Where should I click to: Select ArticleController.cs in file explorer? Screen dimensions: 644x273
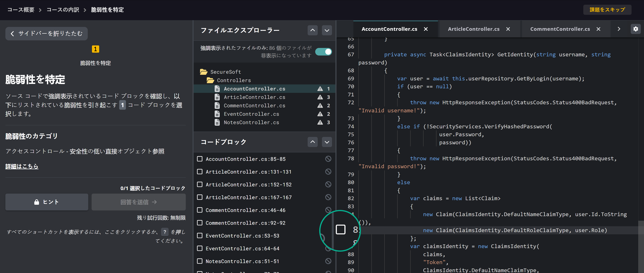(x=264, y=97)
